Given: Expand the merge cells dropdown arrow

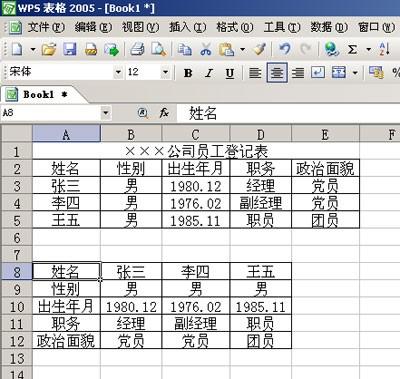Looking at the screenshot, I should pos(355,72).
